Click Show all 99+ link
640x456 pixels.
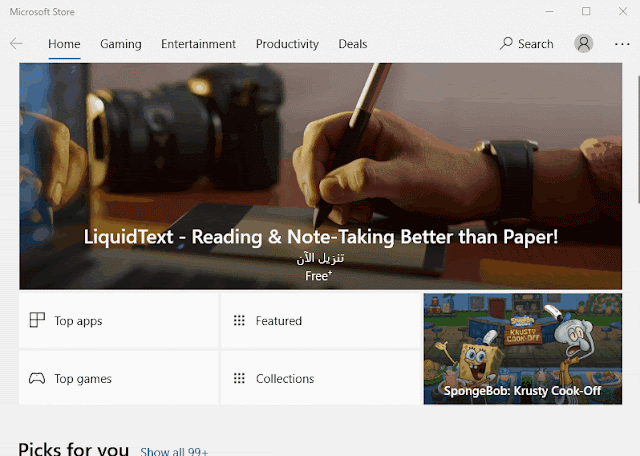click(x=174, y=452)
